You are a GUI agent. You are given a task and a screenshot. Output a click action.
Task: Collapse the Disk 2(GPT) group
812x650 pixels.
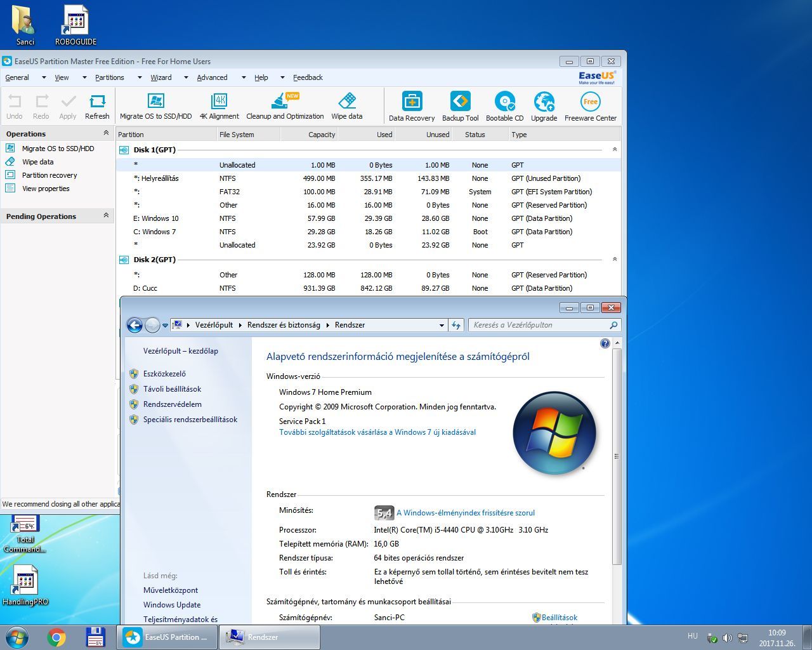pyautogui.click(x=614, y=259)
